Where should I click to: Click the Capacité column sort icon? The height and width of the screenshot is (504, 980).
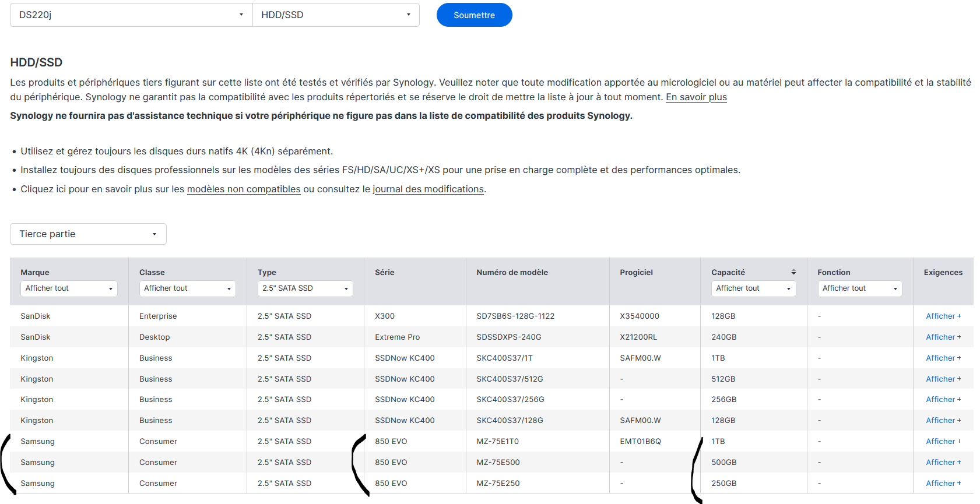pyautogui.click(x=793, y=272)
